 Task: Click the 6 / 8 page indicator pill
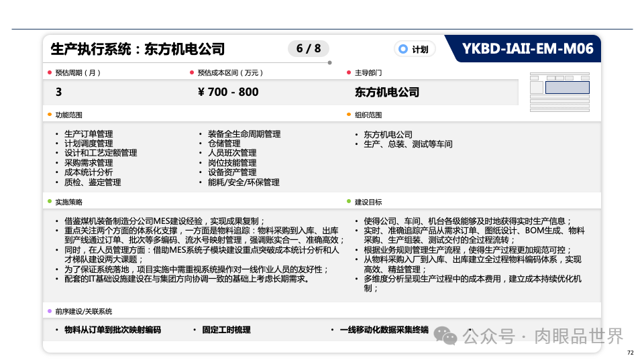pos(309,48)
